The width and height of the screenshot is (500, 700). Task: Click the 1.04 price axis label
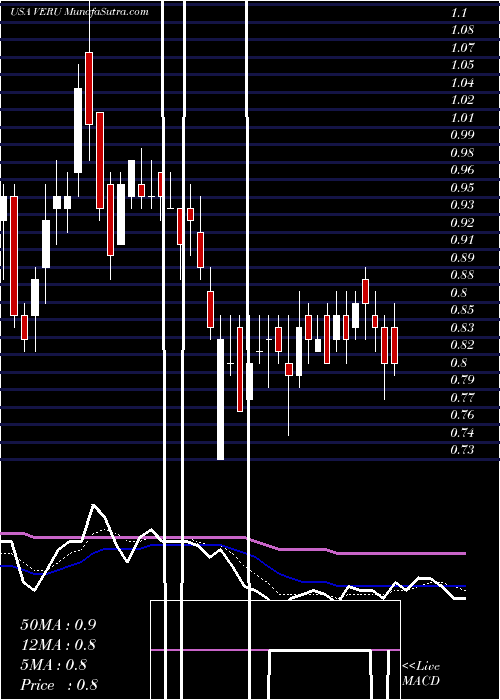coord(462,83)
